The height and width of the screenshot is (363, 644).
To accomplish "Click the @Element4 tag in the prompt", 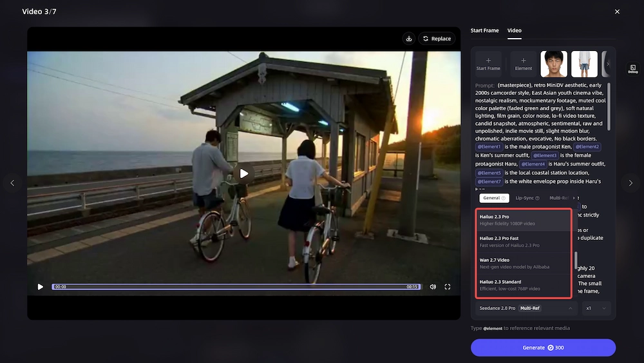I will tap(533, 164).
